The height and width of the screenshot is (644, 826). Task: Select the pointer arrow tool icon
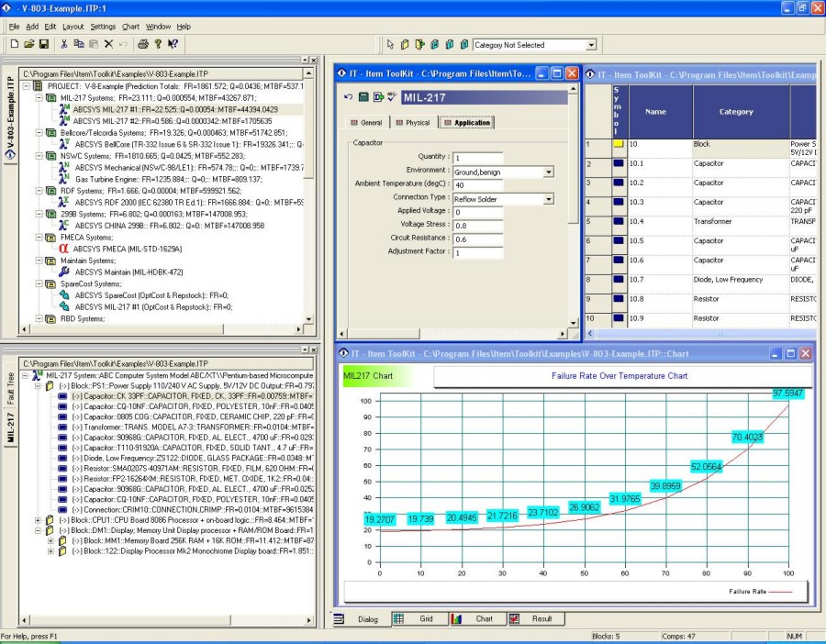click(390, 45)
